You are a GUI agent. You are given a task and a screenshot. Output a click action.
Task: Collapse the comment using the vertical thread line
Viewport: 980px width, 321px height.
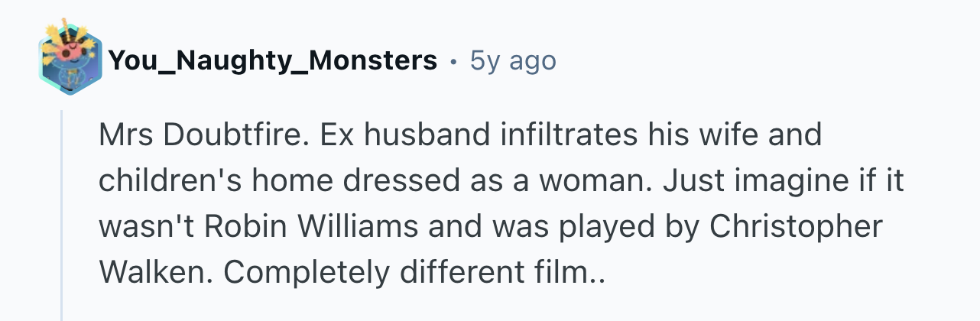pos(62,216)
